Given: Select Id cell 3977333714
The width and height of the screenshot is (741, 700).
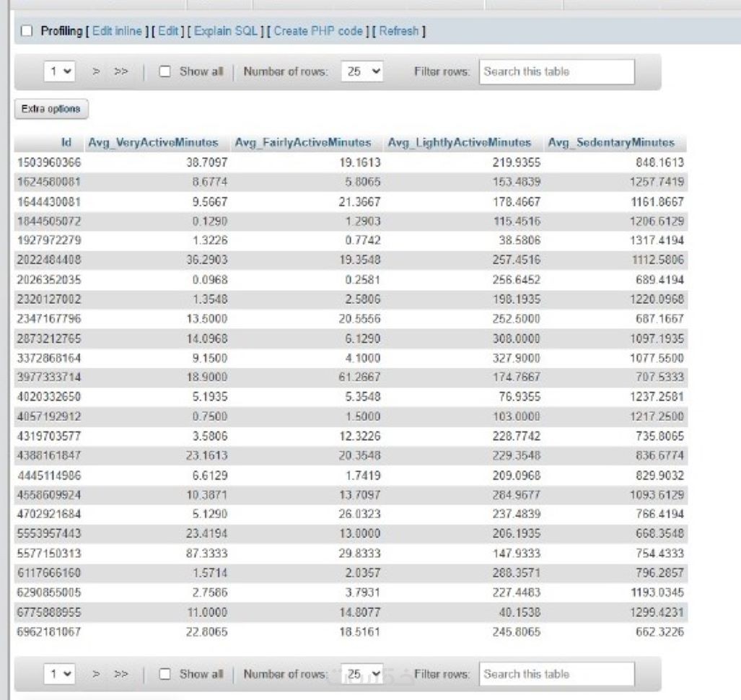Looking at the screenshot, I should pyautogui.click(x=49, y=377).
